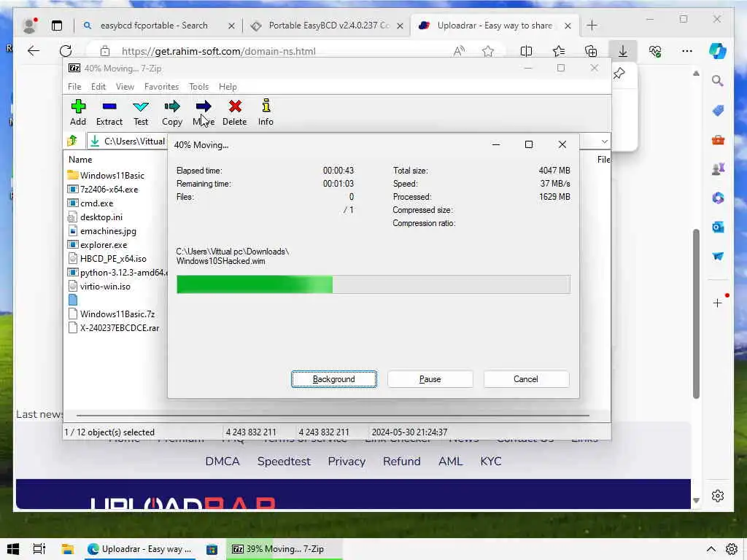Send the move operation to Background

tap(334, 379)
